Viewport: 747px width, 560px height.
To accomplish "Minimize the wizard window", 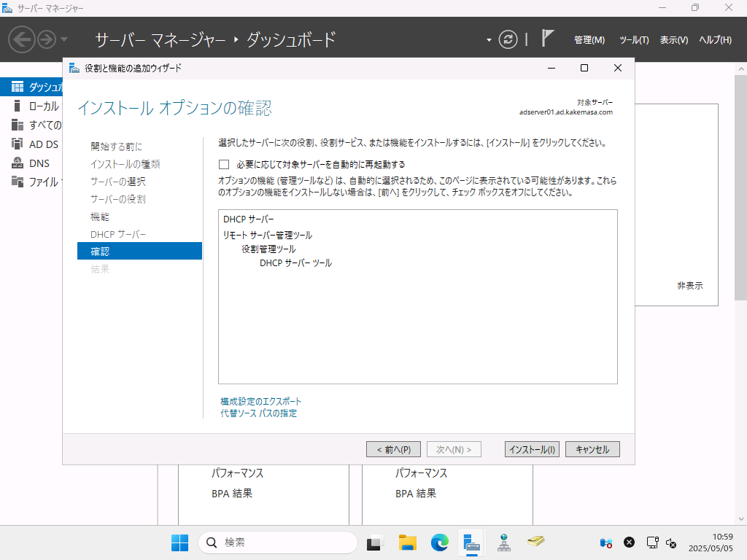I will pyautogui.click(x=551, y=68).
